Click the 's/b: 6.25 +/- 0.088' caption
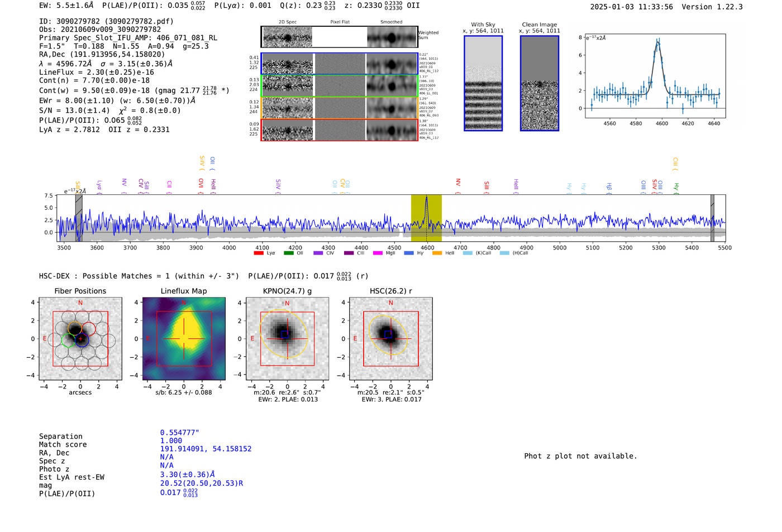Screen dimensions: 782x532 (x=184, y=392)
